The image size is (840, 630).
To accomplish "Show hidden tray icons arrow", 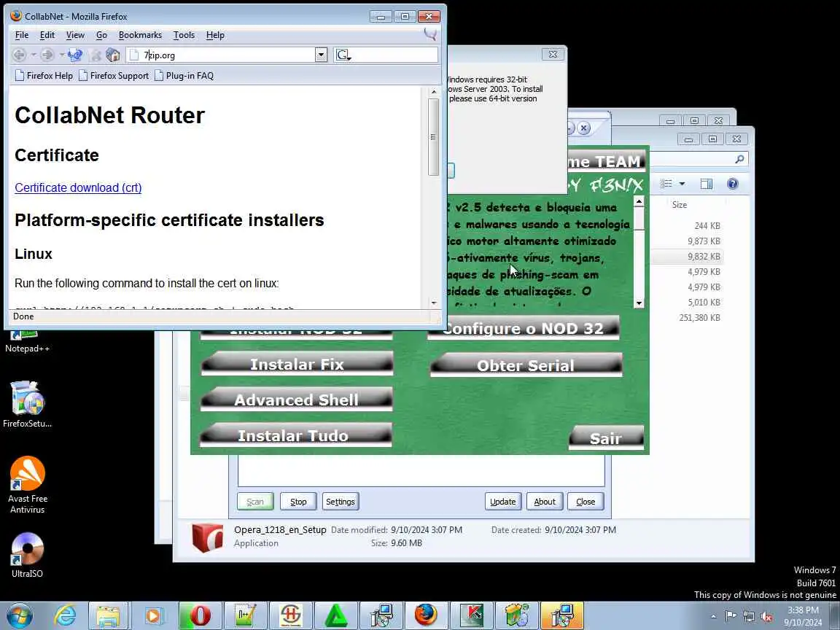I will click(713, 617).
